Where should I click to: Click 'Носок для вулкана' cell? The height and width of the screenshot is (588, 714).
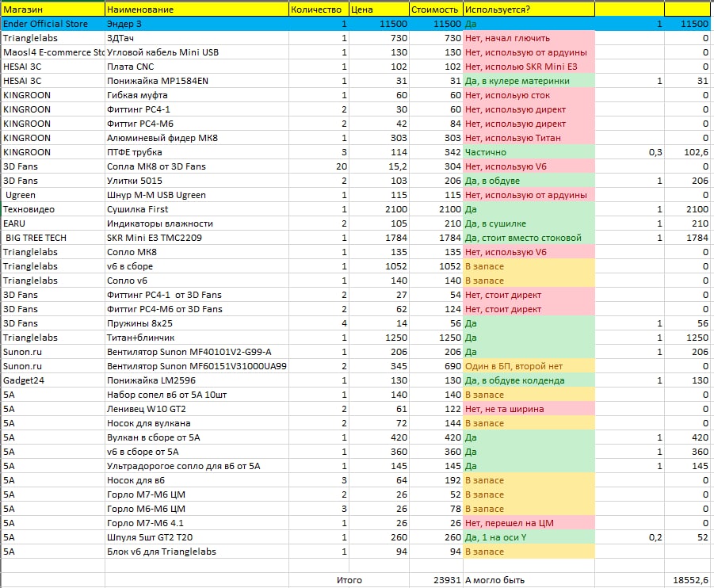point(197,423)
